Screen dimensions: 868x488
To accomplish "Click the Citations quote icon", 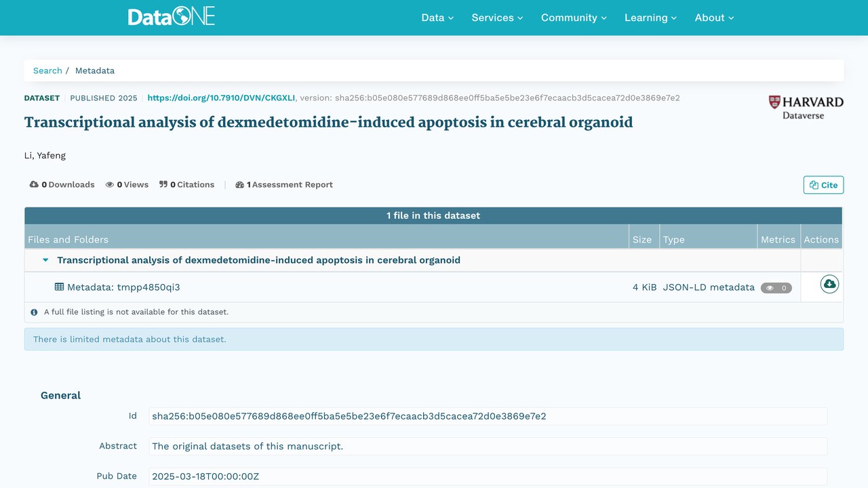I will (163, 184).
